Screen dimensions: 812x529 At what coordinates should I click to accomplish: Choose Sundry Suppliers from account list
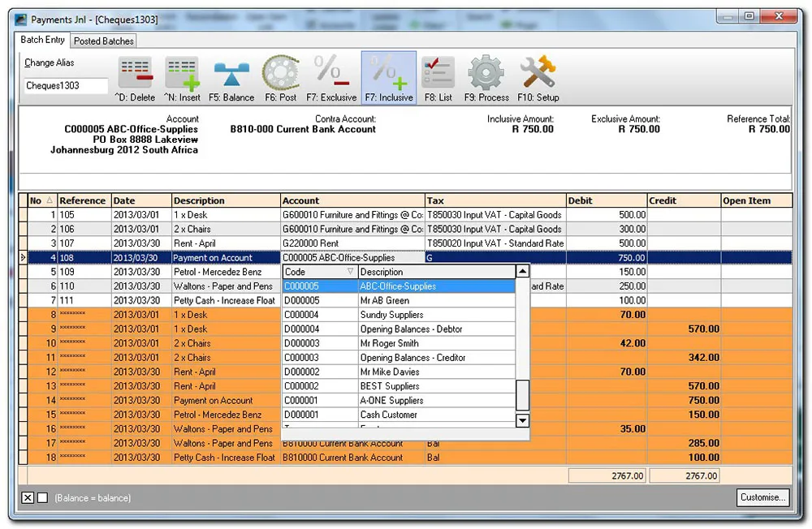(391, 315)
